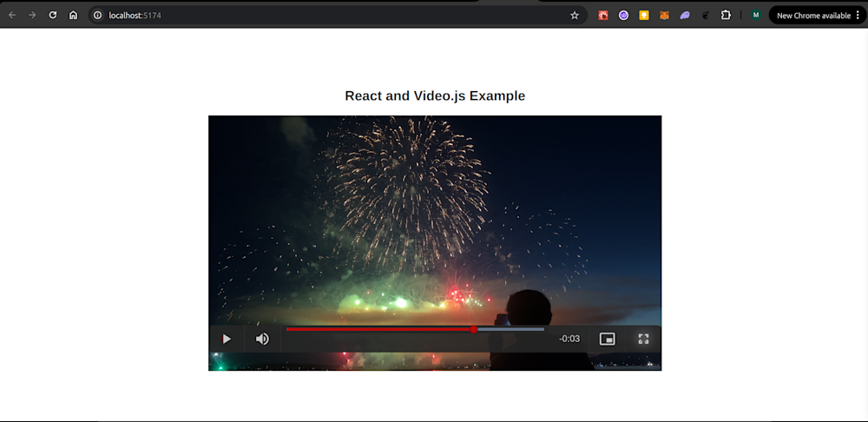Mute the video volume

pos(262,339)
